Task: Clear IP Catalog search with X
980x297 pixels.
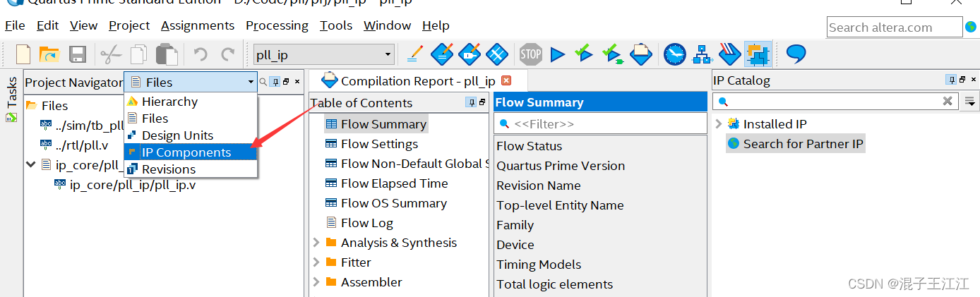Action: tap(948, 102)
